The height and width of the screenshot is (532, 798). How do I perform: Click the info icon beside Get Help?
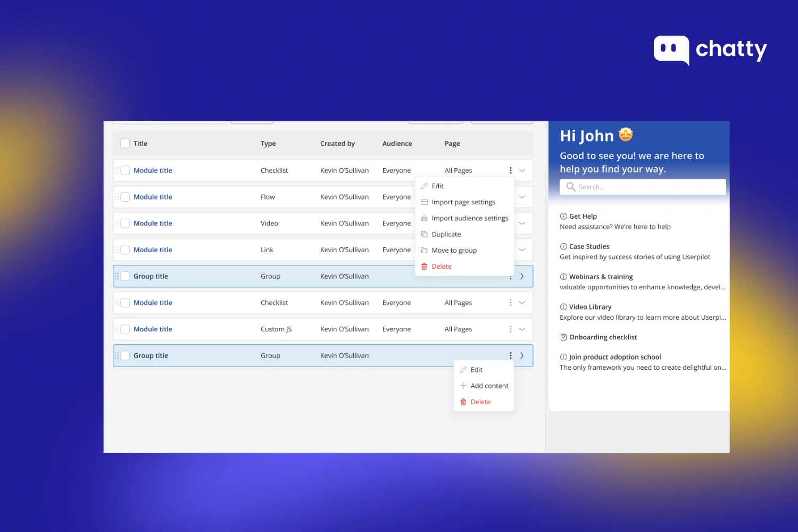[x=563, y=217]
